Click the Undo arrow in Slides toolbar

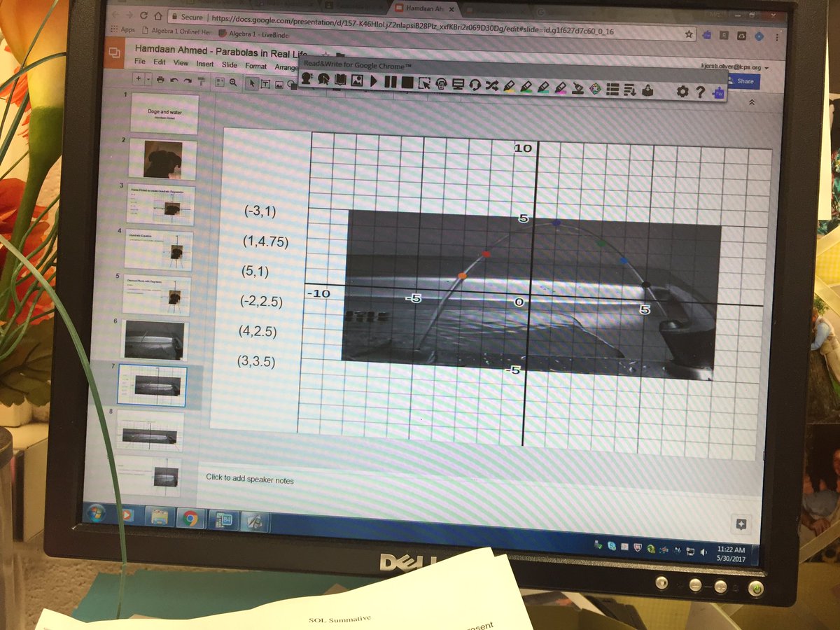pos(174,80)
